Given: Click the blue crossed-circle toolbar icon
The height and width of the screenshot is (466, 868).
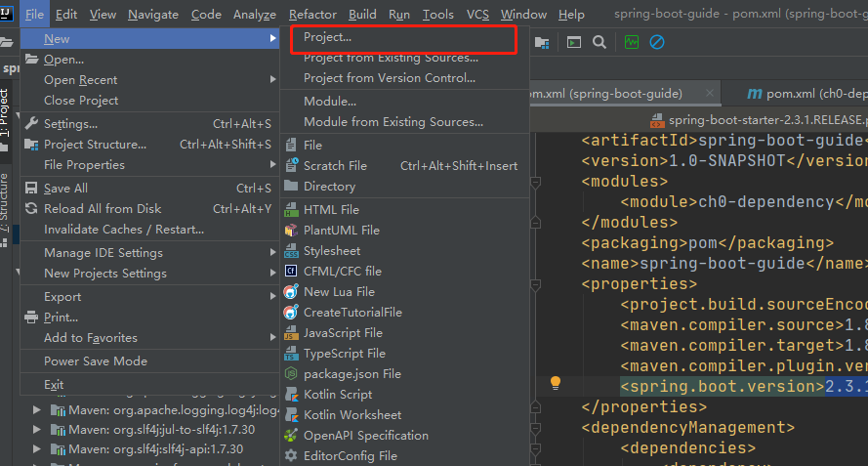Looking at the screenshot, I should coord(657,42).
